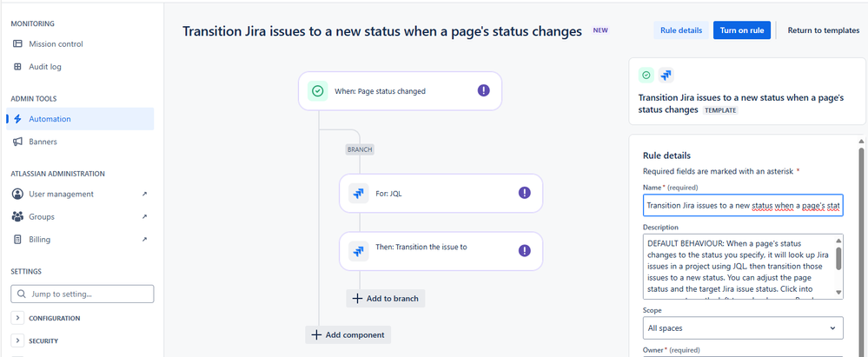Click the Jira icon on For: JQL step
This screenshot has height=357, width=868.
(357, 194)
